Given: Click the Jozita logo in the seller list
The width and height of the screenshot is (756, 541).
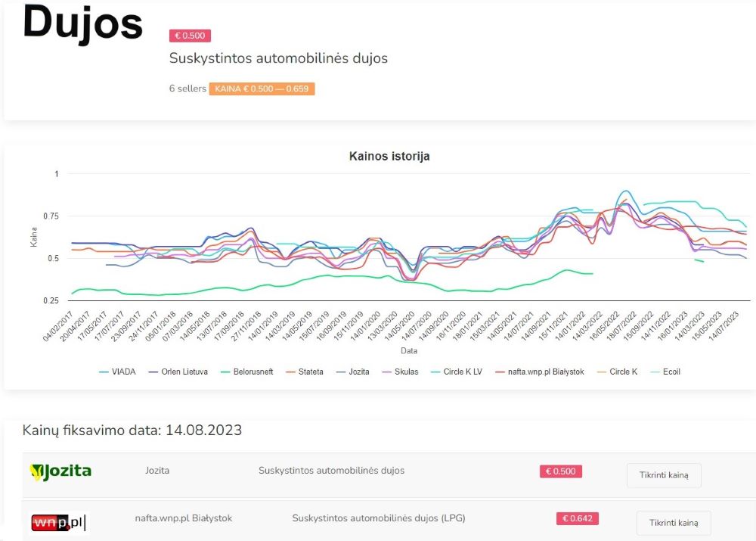Looking at the screenshot, I should pos(60,472).
